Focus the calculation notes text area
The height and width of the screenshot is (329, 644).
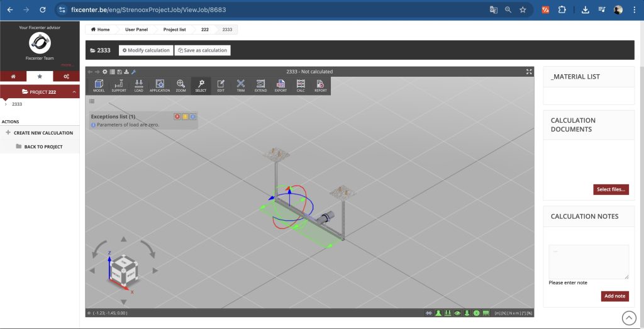pyautogui.click(x=589, y=262)
